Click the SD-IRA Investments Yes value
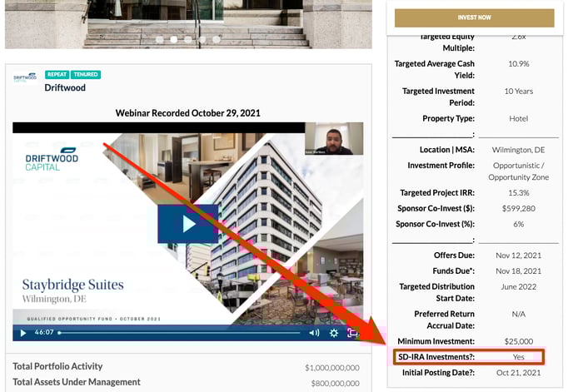The width and height of the screenshot is (573, 392). (x=518, y=357)
